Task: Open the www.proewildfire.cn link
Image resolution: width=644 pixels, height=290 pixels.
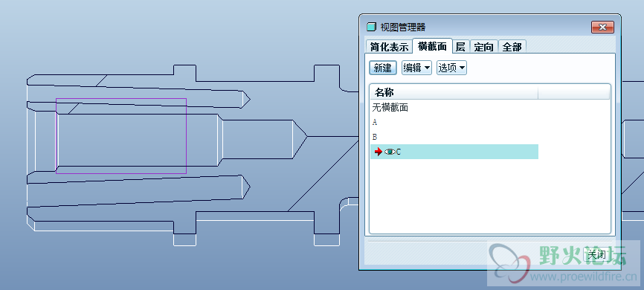Action: 584,277
